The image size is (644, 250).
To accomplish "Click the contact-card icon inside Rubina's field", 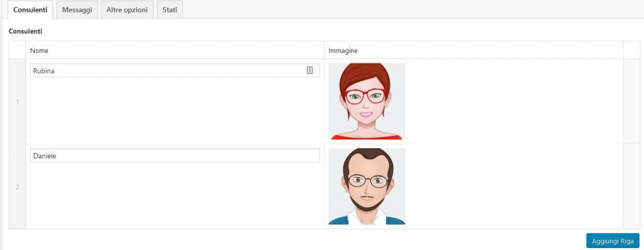I will pyautogui.click(x=309, y=70).
